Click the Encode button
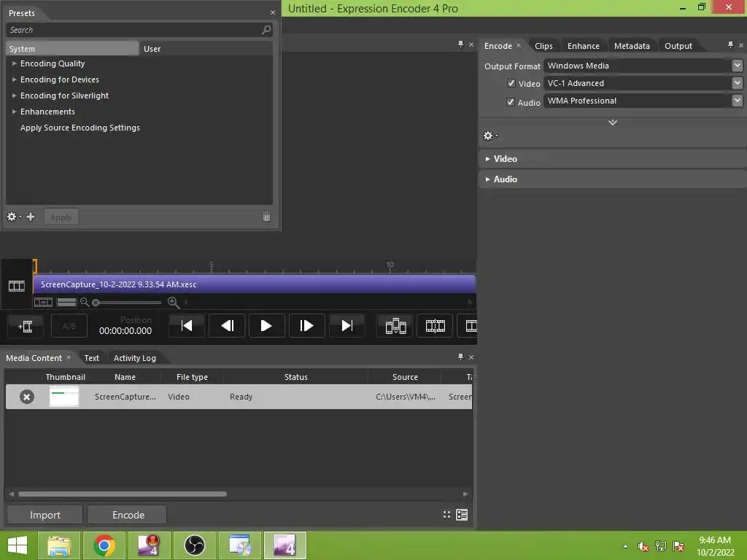 (x=128, y=515)
